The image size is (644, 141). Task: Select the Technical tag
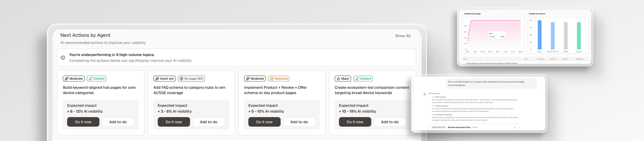(x=279, y=79)
